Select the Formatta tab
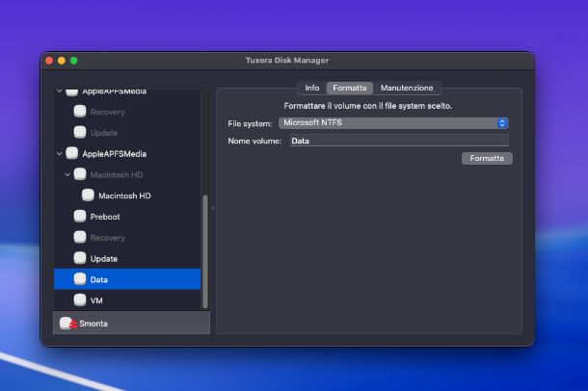The image size is (588, 391). click(350, 88)
